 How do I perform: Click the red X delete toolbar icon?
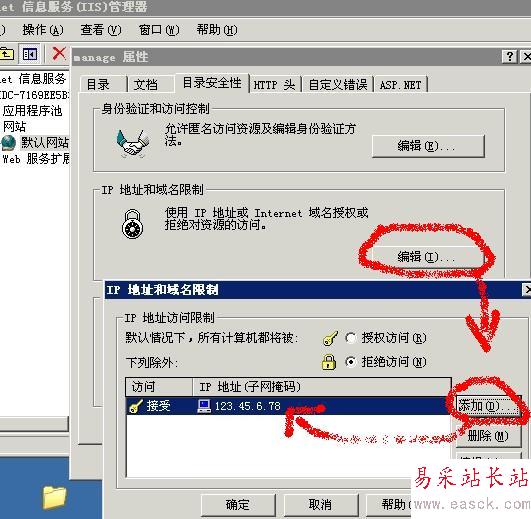(59, 54)
